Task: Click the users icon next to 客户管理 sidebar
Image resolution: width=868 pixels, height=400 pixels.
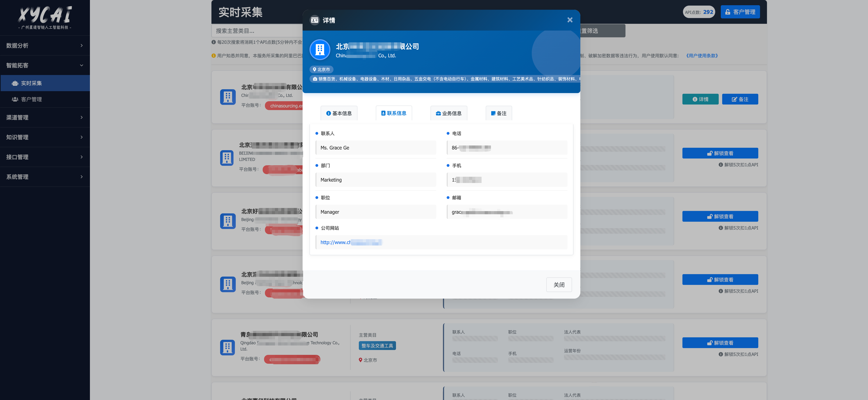Action: (15, 99)
